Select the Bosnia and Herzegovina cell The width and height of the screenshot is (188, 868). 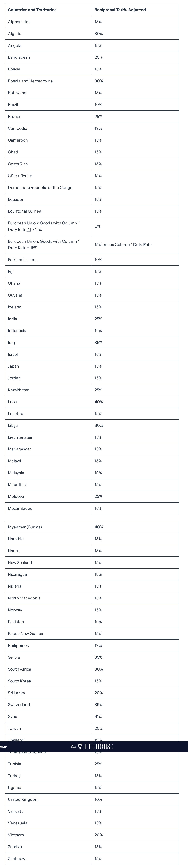[x=30, y=81]
